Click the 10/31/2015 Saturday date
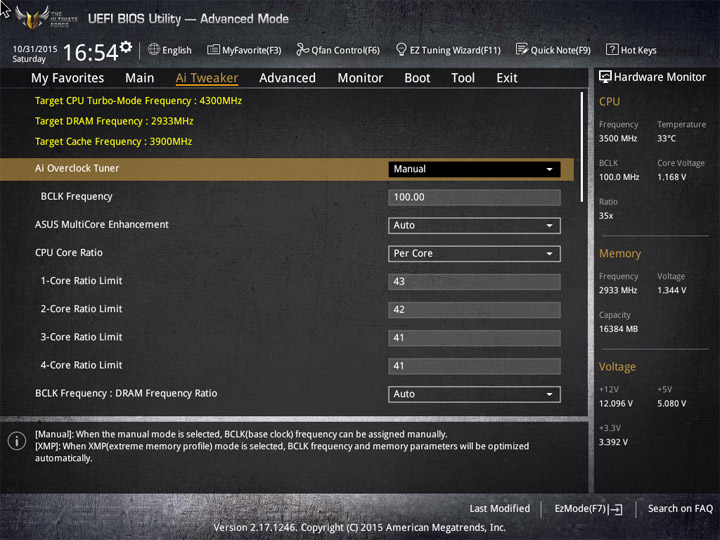Image resolution: width=720 pixels, height=540 pixels. point(34,54)
